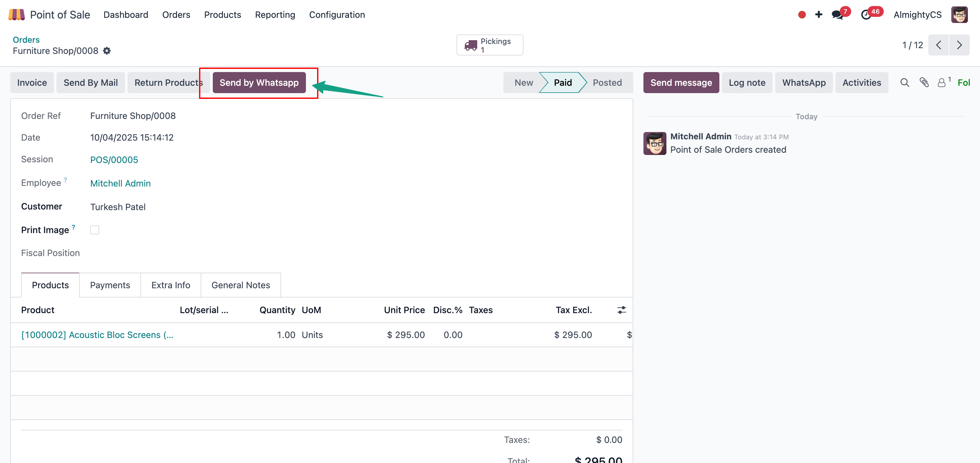Screen dimensions: 980x463
Task: Open the activities clock icon with badge 46
Action: pyautogui.click(x=866, y=15)
